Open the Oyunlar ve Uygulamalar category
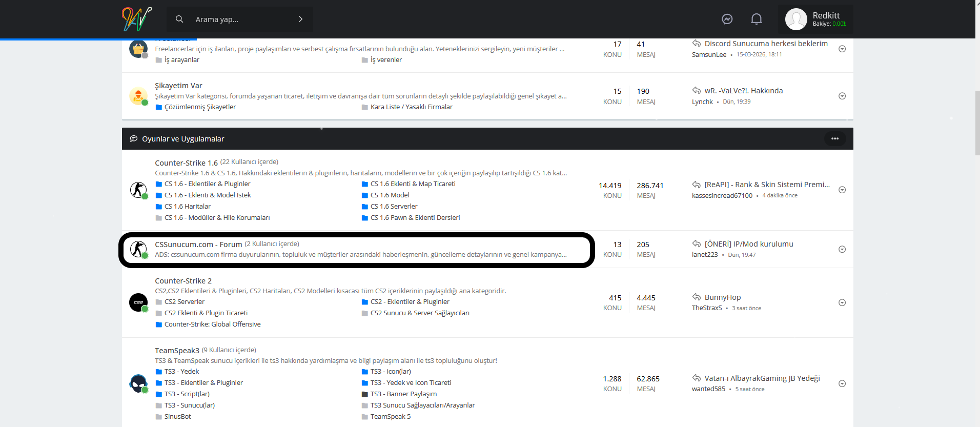 tap(183, 139)
